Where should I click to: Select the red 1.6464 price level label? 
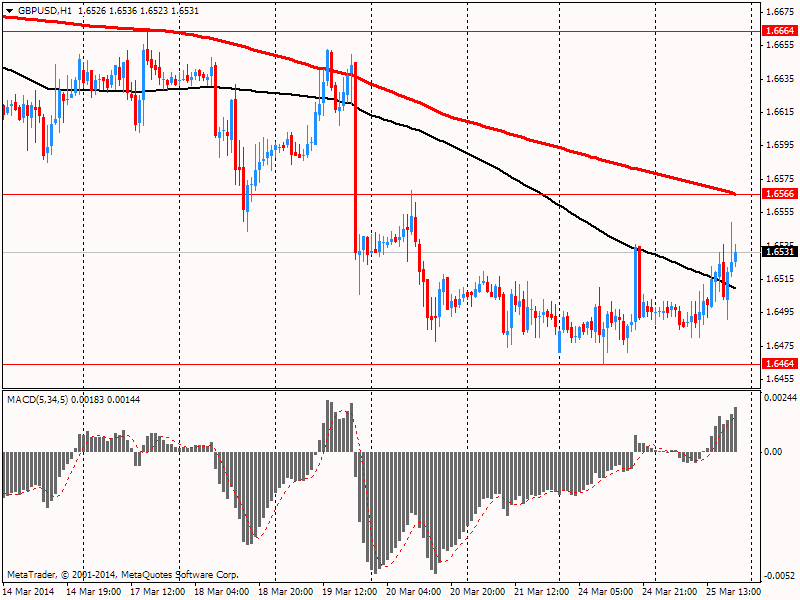(x=779, y=364)
